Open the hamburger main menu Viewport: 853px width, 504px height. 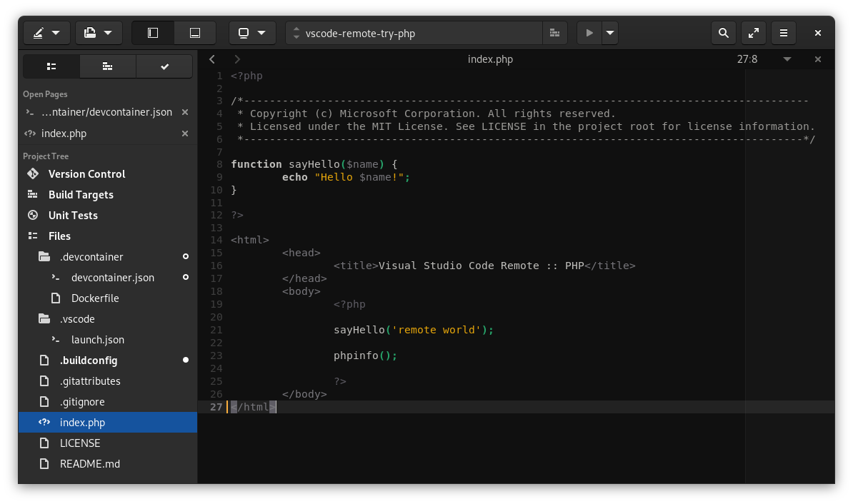pos(783,33)
